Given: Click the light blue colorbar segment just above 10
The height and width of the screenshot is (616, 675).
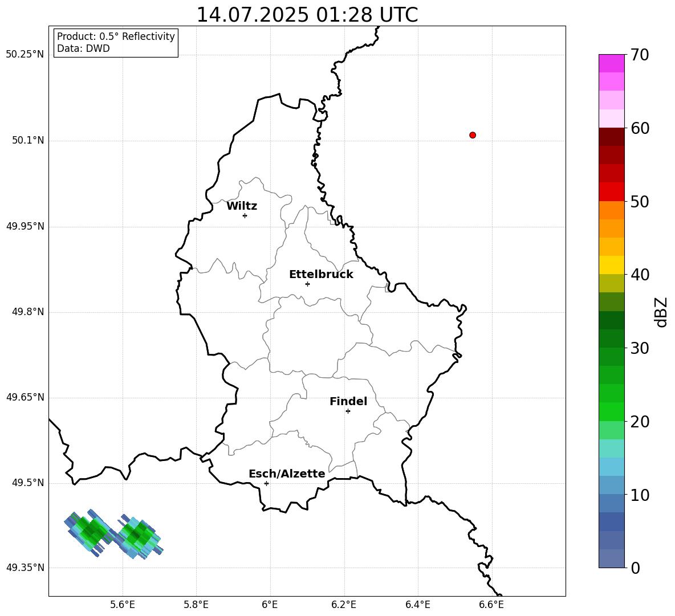Looking at the screenshot, I should [611, 486].
